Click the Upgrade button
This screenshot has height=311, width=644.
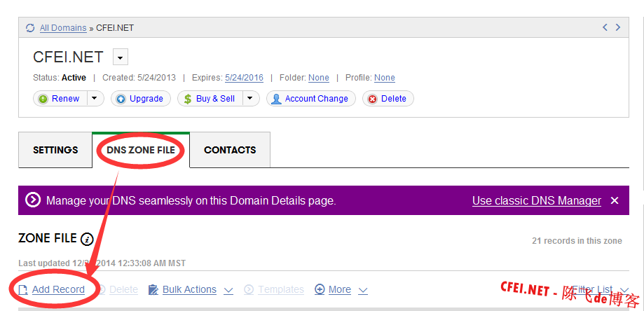pos(140,99)
